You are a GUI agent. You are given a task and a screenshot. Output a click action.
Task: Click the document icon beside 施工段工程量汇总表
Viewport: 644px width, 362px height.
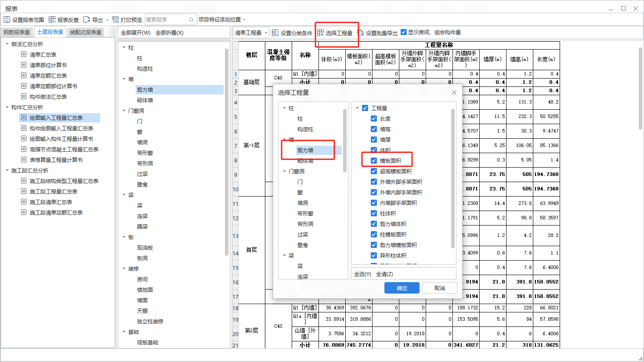tap(24, 191)
